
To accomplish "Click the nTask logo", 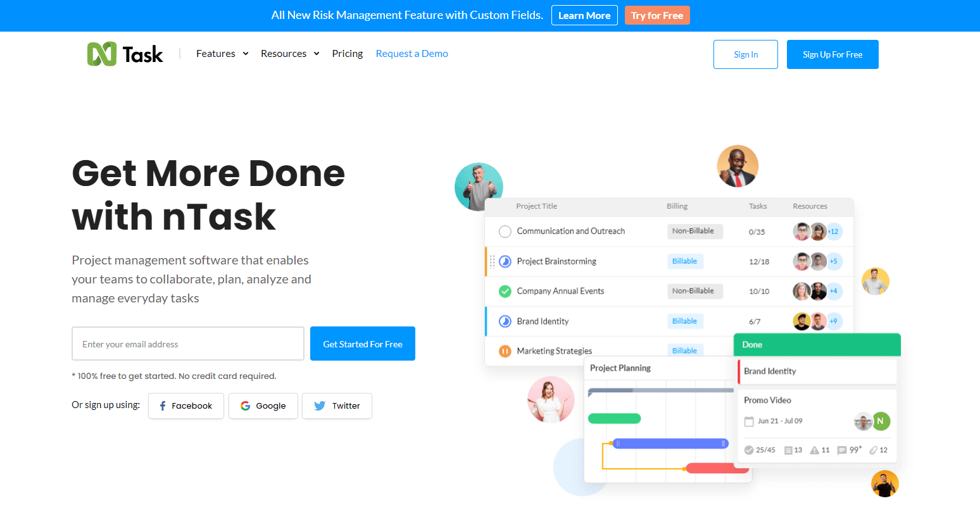I will [x=125, y=54].
